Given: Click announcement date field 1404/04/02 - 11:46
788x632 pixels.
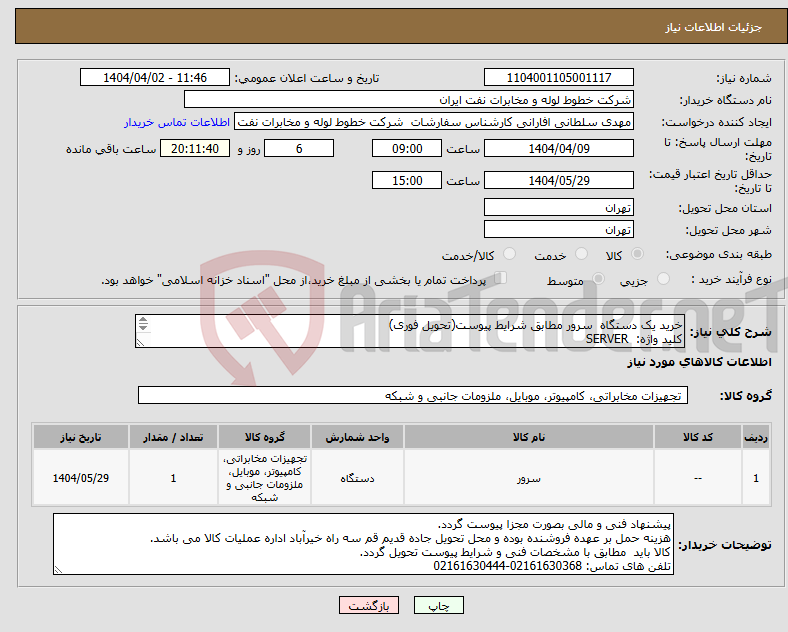Looking at the screenshot, I should pos(155,77).
